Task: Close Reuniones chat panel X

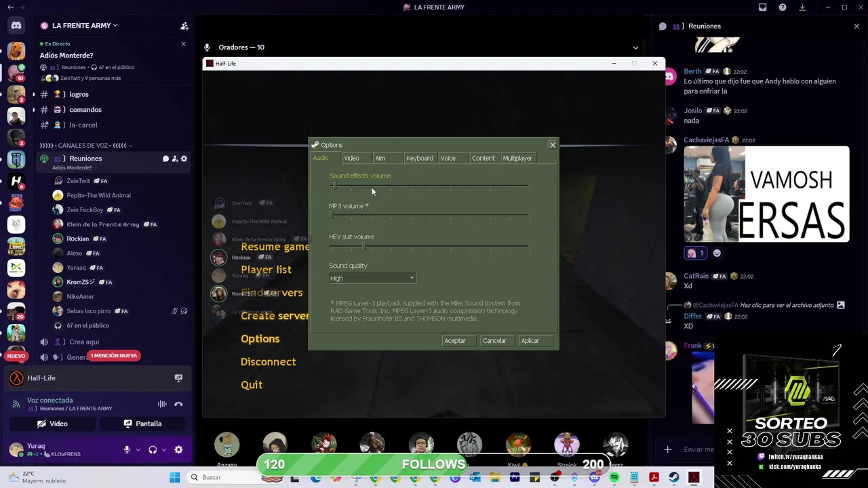Action: point(856,26)
